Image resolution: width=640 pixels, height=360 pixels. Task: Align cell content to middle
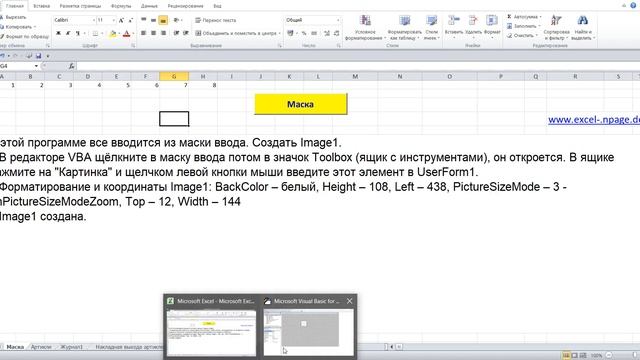[x=153, y=20]
